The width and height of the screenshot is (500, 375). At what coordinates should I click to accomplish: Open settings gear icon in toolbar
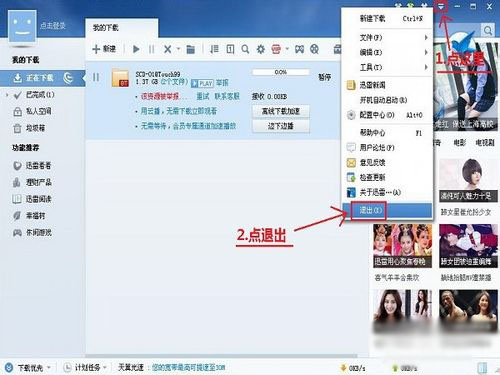(260, 49)
